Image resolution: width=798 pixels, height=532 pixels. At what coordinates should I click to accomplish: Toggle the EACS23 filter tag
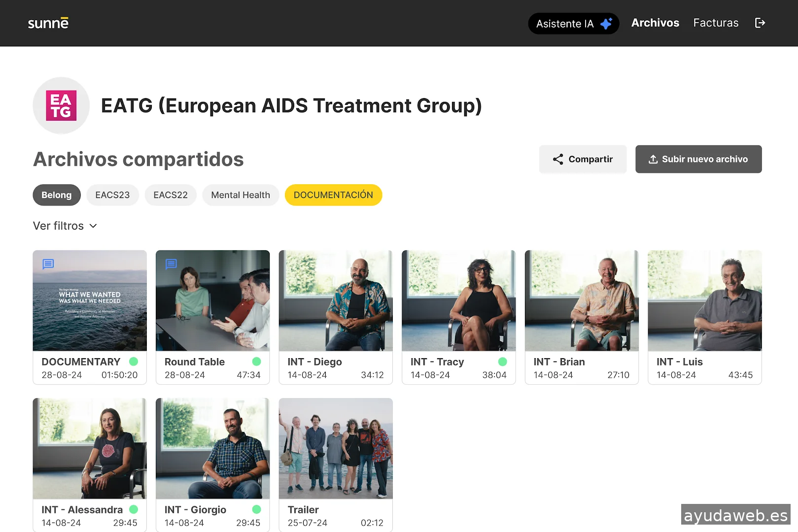pos(112,195)
